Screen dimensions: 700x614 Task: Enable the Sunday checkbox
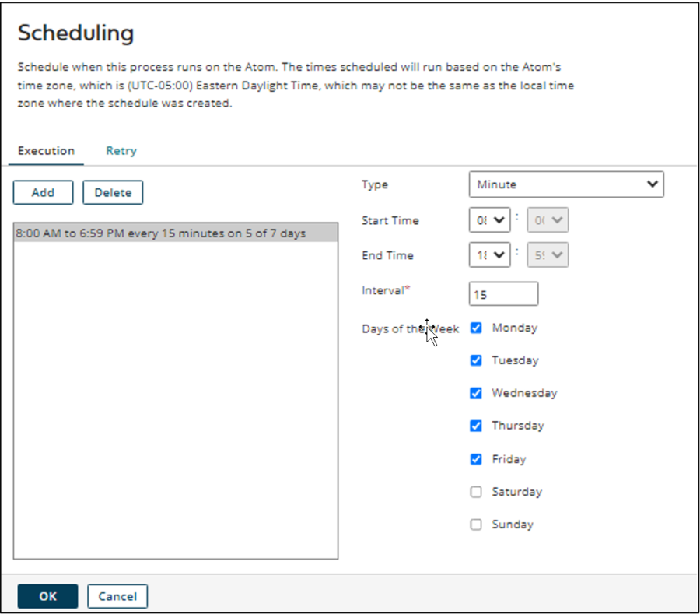click(x=476, y=525)
